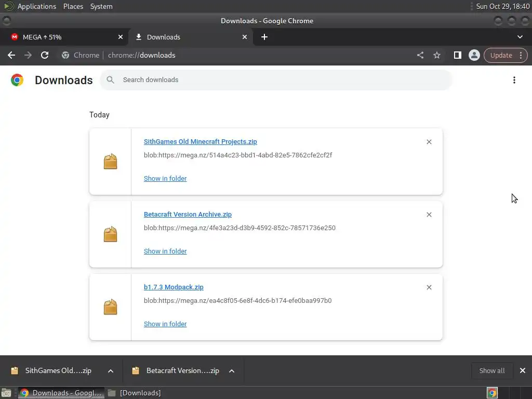Reload the downloads page
532x399 pixels.
[45, 55]
